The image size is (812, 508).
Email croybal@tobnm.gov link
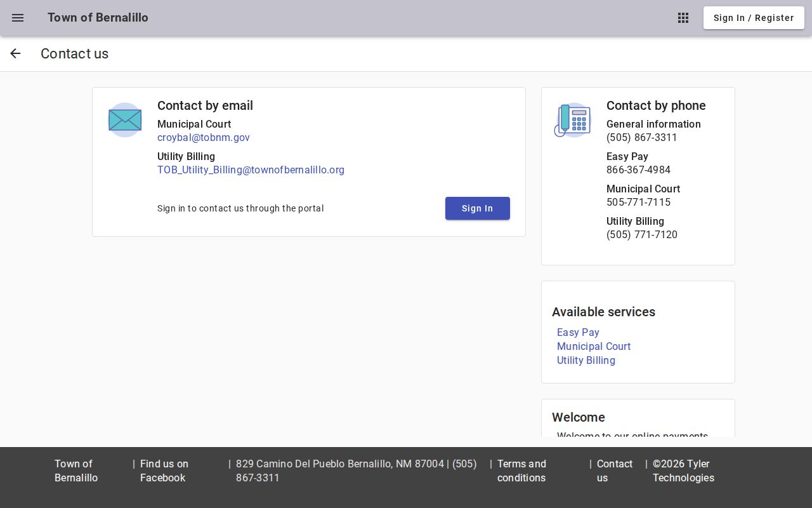[x=204, y=138]
